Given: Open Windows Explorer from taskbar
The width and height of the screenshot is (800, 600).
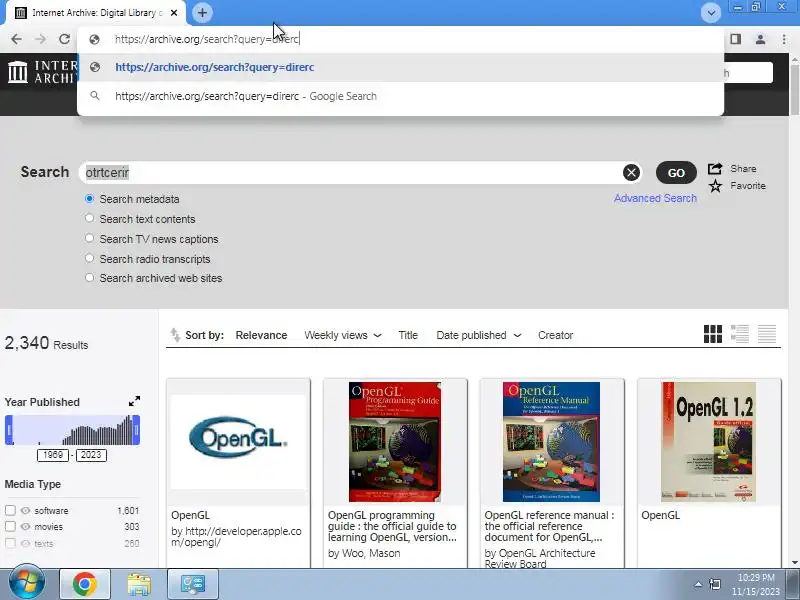Looking at the screenshot, I should pos(139,584).
